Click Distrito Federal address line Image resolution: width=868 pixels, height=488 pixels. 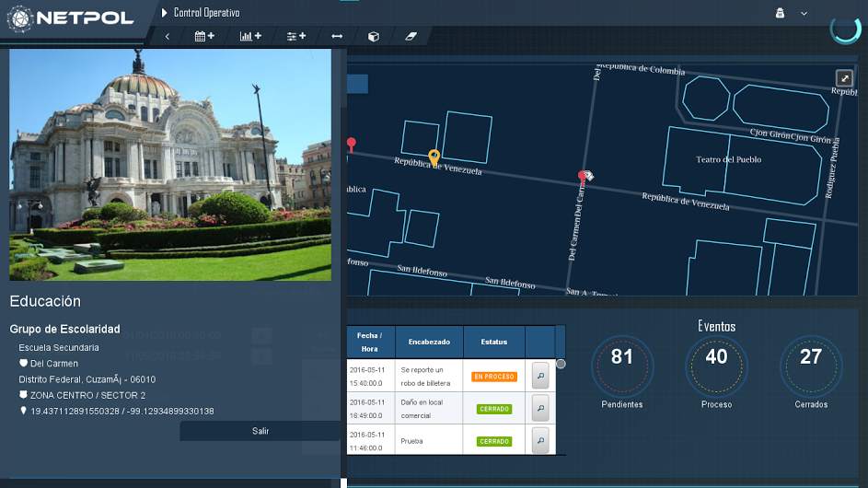[x=87, y=379]
